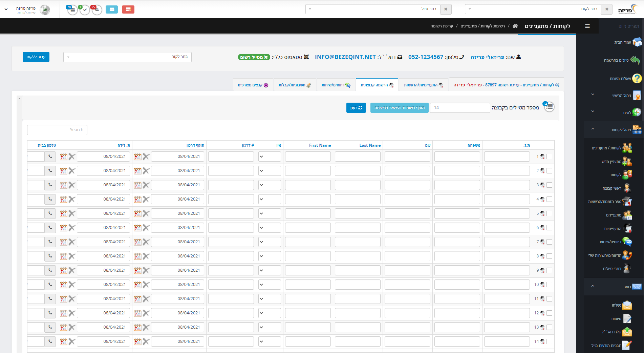Open הדיווחים/השיחות שלי sidebar entry

[x=610, y=255]
